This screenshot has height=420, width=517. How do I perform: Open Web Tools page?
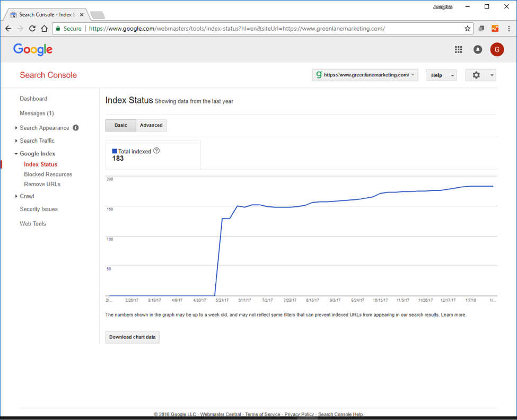pyautogui.click(x=33, y=223)
